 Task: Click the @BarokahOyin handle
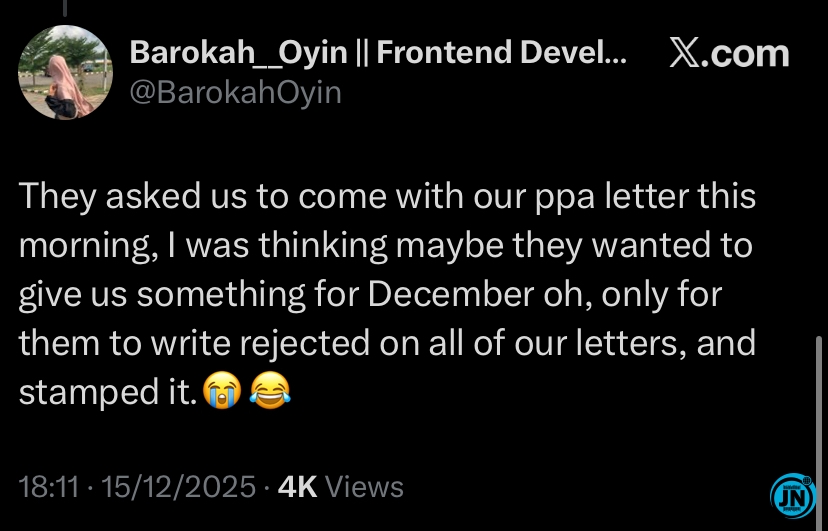point(236,92)
